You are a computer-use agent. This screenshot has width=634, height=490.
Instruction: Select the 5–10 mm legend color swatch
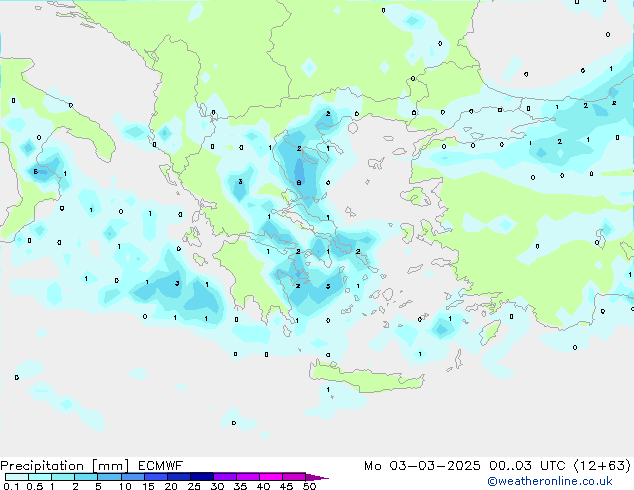click(110, 477)
